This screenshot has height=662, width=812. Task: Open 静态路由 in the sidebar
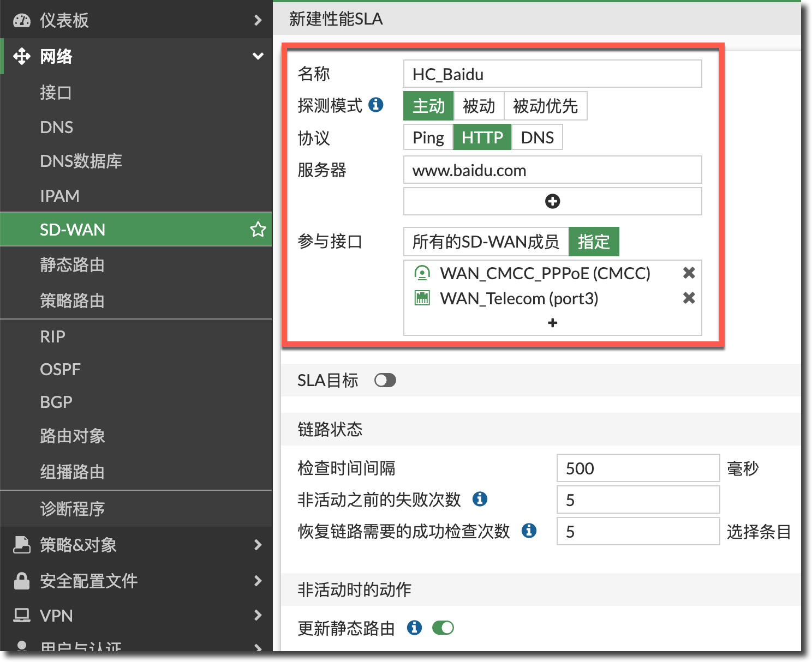(72, 265)
